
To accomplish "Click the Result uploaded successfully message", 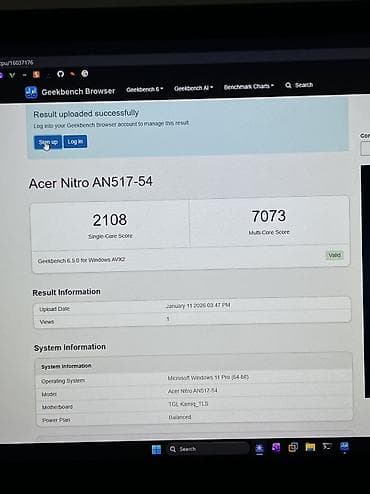I will pos(86,114).
